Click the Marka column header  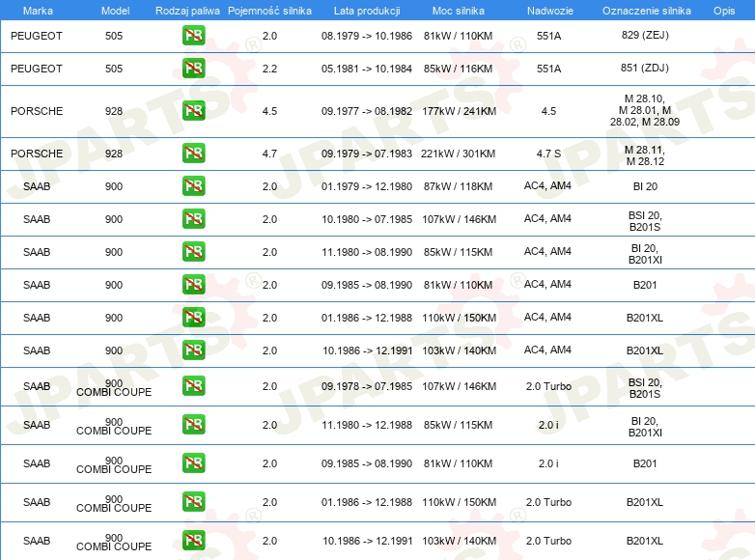[38, 11]
